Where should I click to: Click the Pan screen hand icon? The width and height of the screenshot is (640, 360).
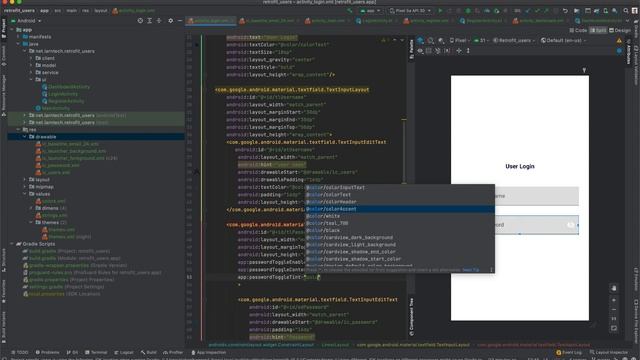pyautogui.click(x=614, y=288)
